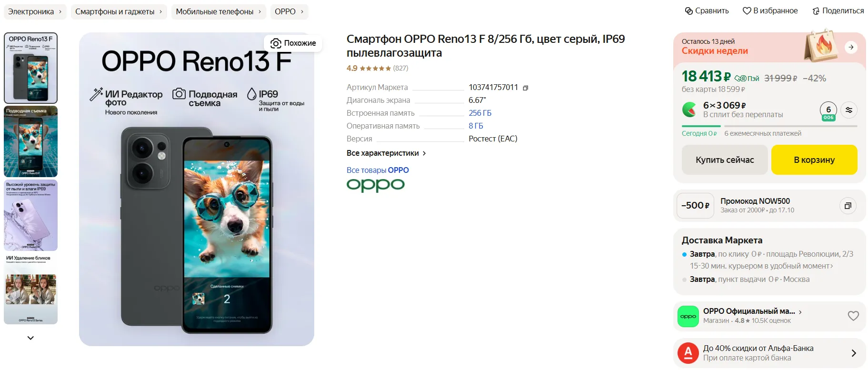
Task: Click the Купить сейчас button
Action: 725,160
